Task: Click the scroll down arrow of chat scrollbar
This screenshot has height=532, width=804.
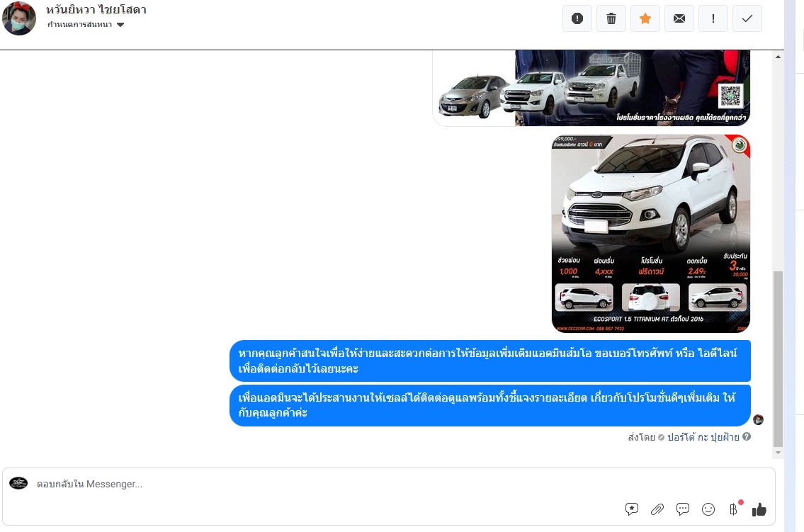Action: tap(778, 453)
